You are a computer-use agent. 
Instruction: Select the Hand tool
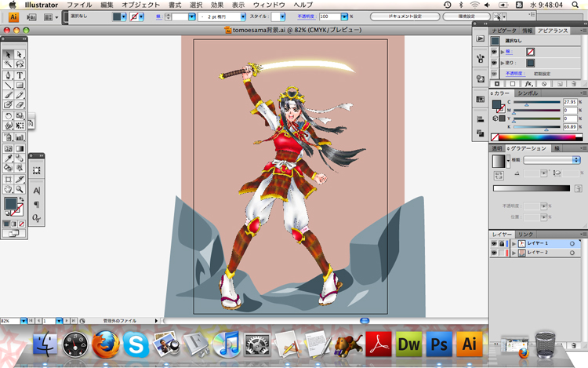(9, 189)
